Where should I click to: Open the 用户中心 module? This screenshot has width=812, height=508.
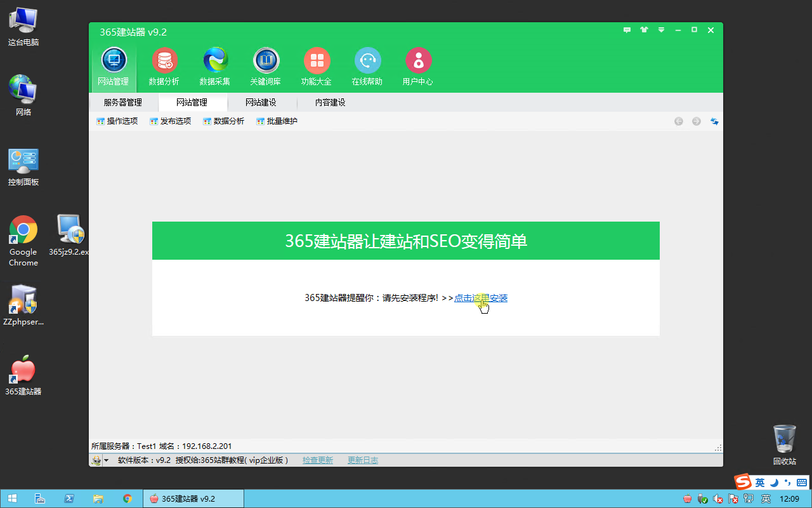(x=418, y=67)
